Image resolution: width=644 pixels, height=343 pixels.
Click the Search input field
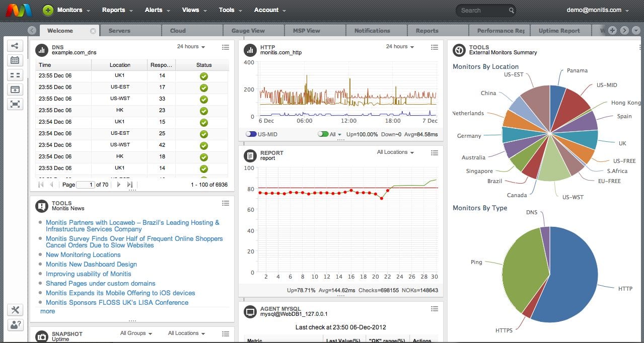coord(483,10)
